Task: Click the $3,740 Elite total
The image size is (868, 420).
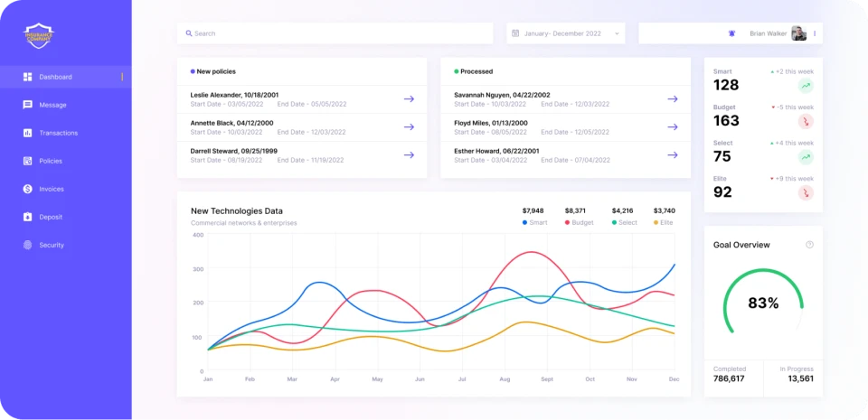Action: point(665,210)
